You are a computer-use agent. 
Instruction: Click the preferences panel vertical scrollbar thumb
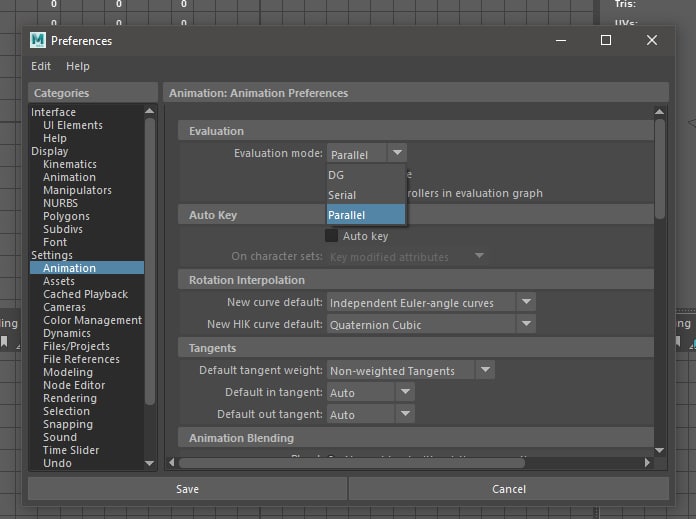coord(660,169)
